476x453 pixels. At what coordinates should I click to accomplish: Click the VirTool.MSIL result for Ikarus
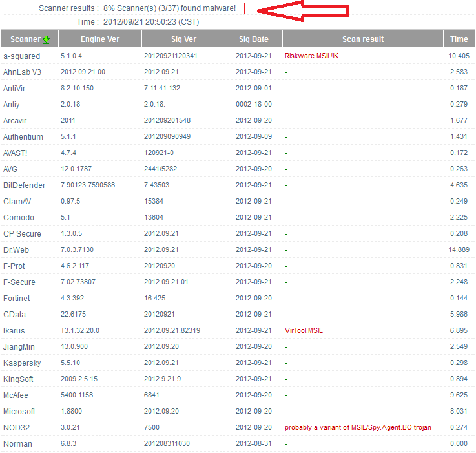pos(304,330)
